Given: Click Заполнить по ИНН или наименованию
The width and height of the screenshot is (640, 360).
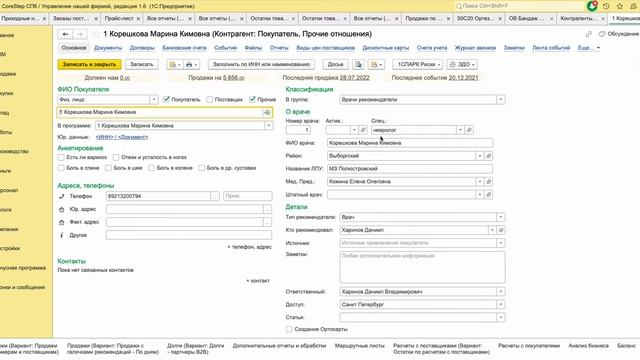Looking at the screenshot, I should coord(261,64).
